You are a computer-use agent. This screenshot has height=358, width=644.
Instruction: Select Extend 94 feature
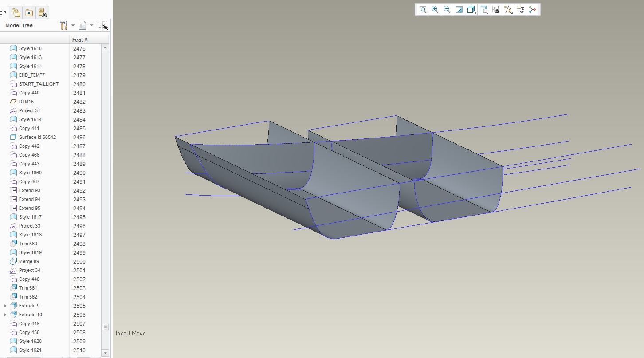click(30, 199)
